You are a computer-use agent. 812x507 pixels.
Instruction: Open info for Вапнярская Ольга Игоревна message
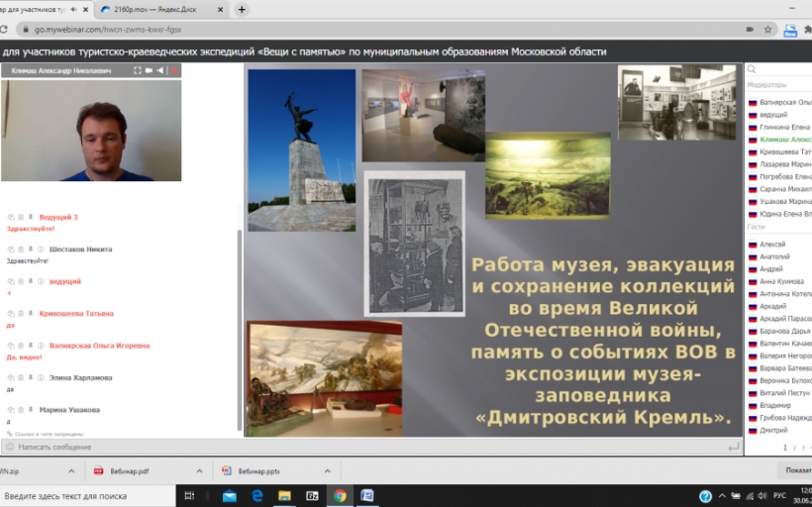(x=41, y=346)
